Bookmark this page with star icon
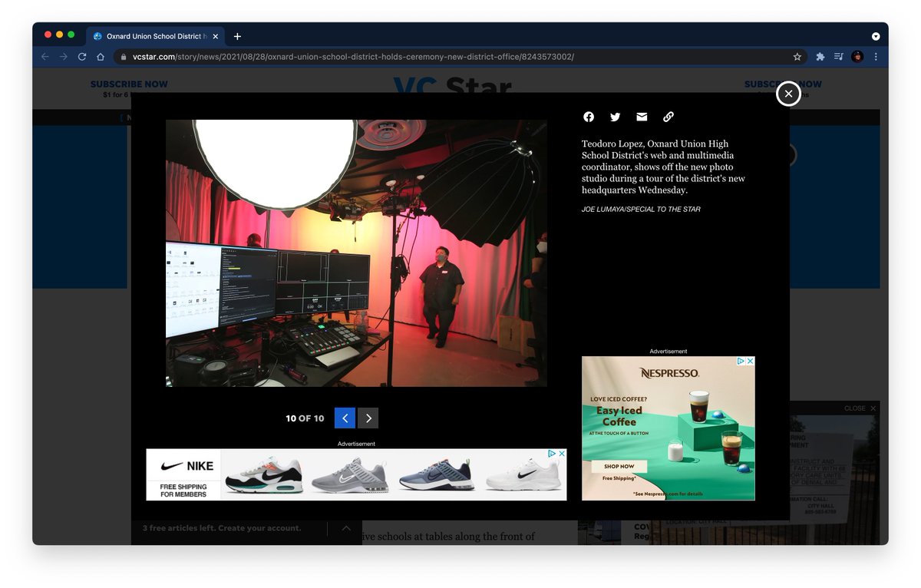Viewport: 921px width, 588px height. click(797, 57)
